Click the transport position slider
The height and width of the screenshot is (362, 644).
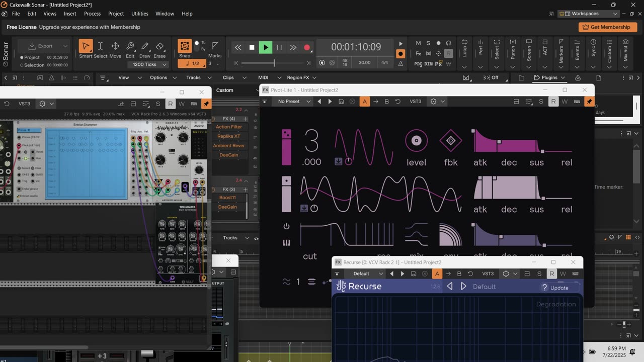click(274, 63)
